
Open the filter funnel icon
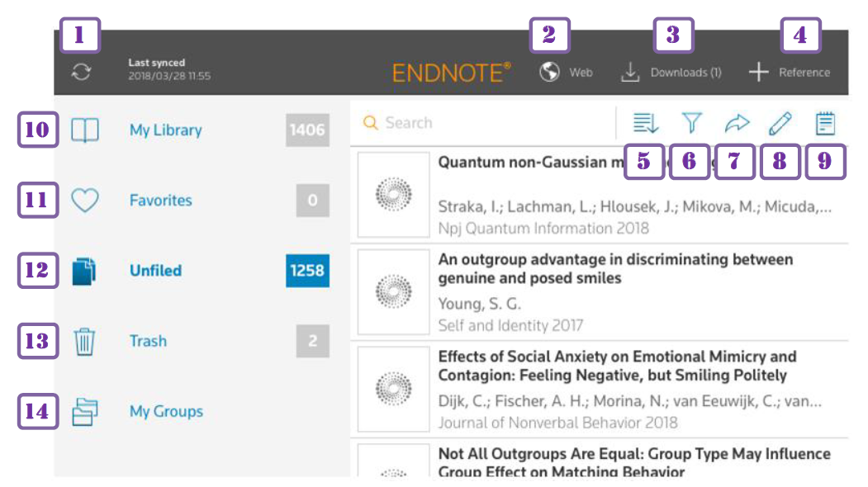(x=691, y=123)
